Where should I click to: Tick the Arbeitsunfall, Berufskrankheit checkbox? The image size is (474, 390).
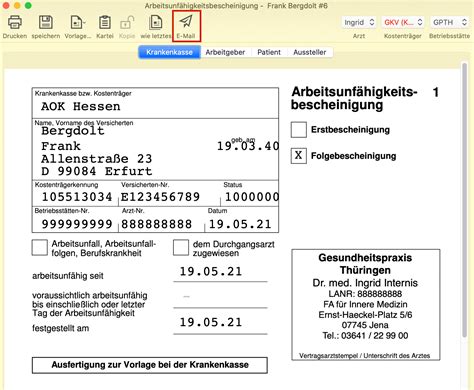pyautogui.click(x=40, y=248)
